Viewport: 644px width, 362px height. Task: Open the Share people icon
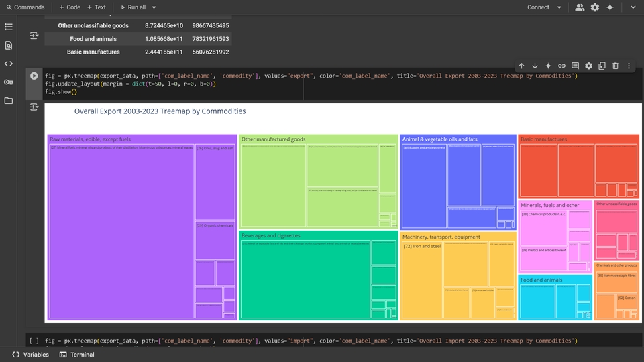pos(580,7)
